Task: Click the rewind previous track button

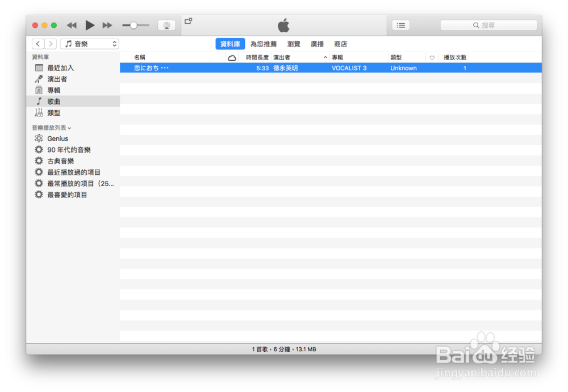Action: click(x=72, y=26)
